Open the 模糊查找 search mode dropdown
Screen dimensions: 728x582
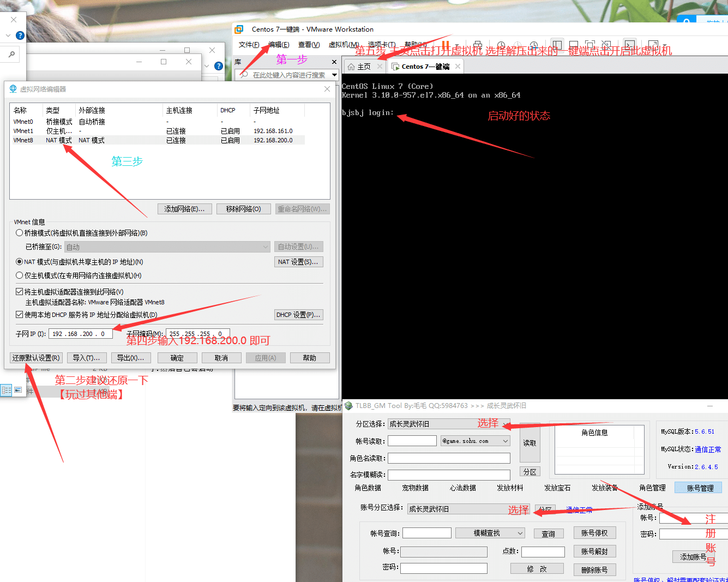[520, 533]
